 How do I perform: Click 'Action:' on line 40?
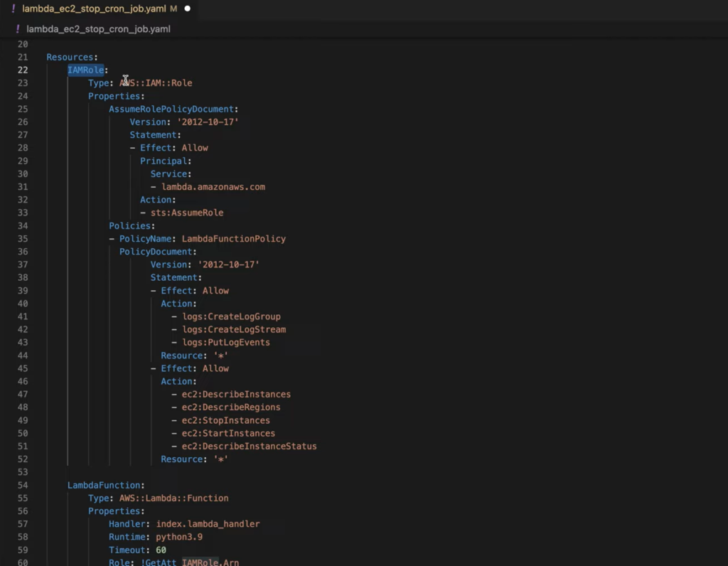coord(178,304)
